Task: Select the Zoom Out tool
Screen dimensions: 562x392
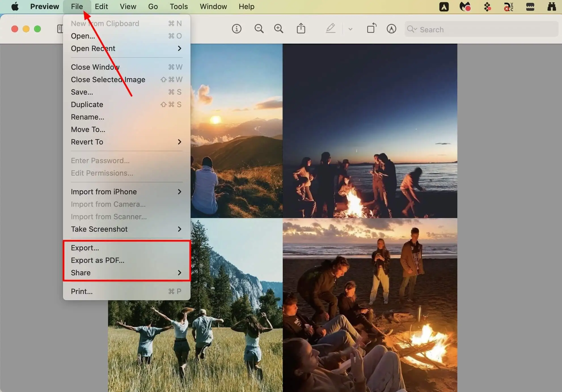Action: point(259,29)
